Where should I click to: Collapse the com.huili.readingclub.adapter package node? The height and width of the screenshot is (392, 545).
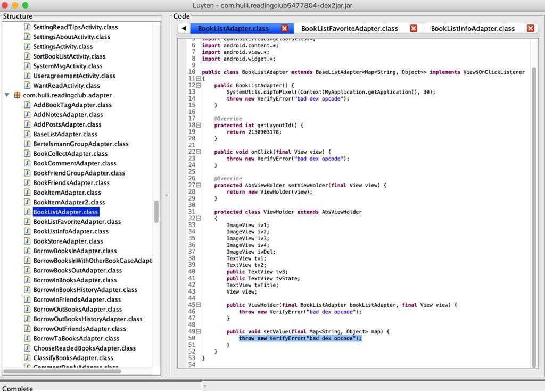pyautogui.click(x=7, y=95)
